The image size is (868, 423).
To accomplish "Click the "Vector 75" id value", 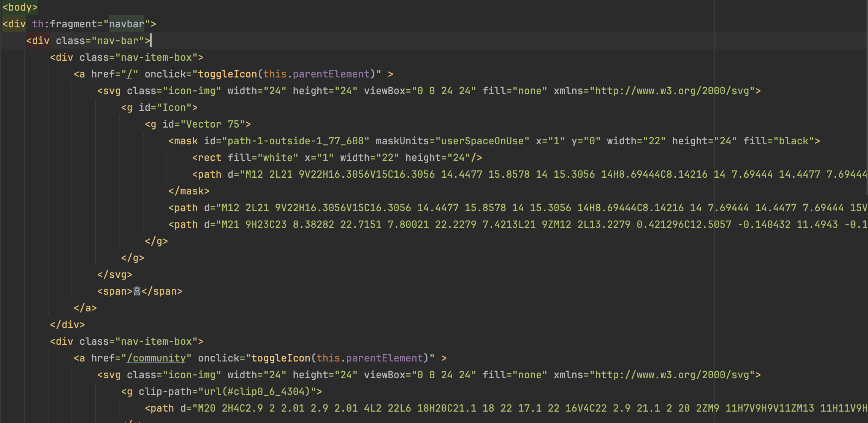I will 212,124.
